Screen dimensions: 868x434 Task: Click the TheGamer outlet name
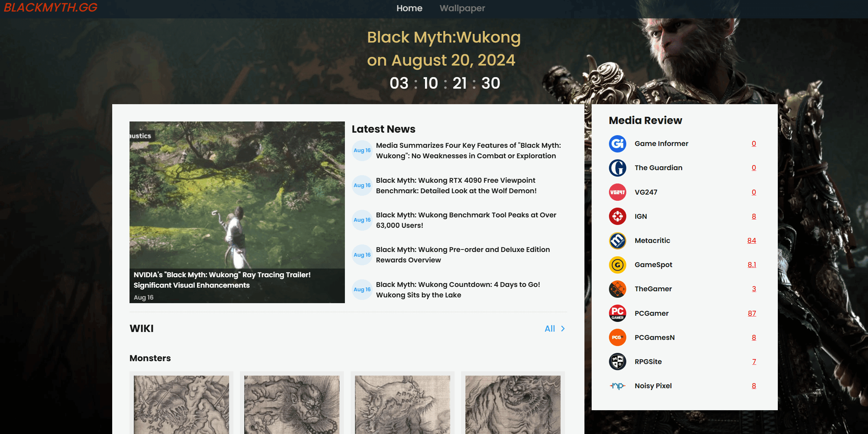pyautogui.click(x=653, y=289)
